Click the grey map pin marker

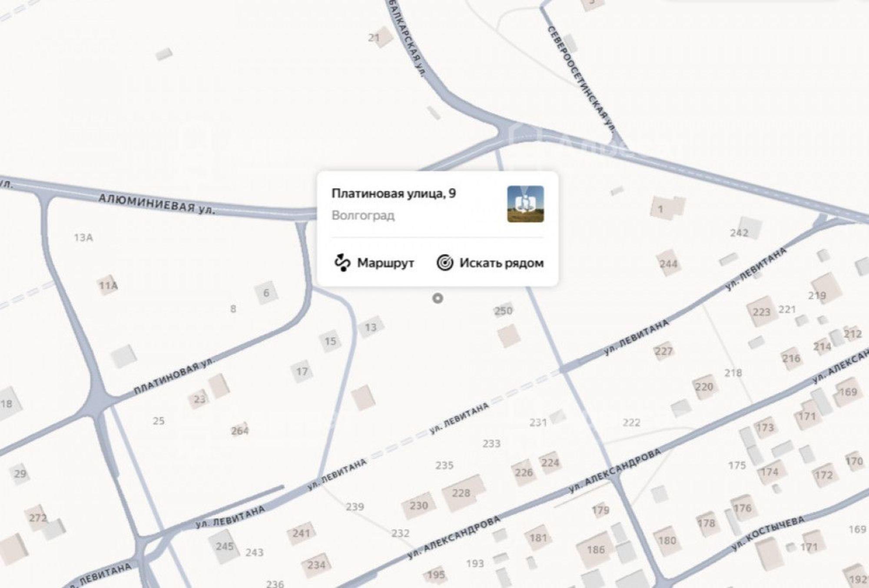click(438, 298)
